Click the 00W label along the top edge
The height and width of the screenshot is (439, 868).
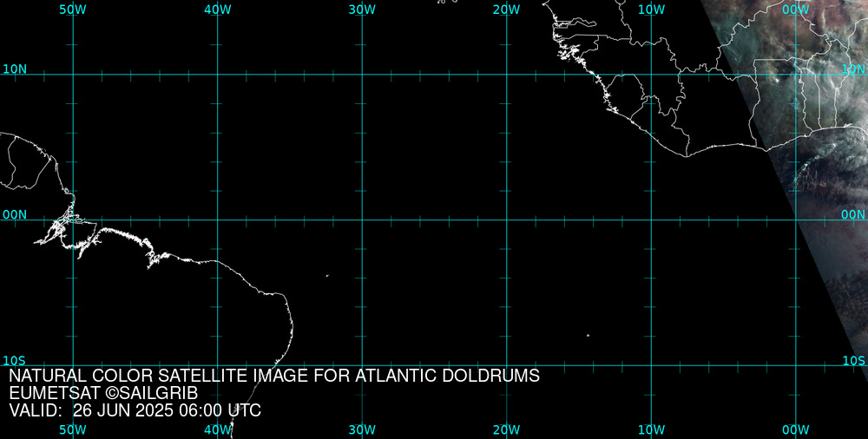[x=796, y=10]
